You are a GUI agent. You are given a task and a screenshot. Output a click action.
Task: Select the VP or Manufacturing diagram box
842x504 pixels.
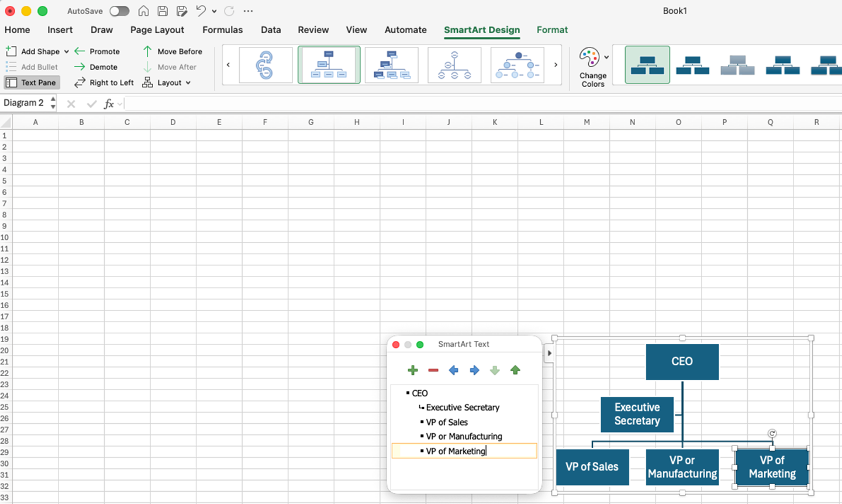[682, 467]
